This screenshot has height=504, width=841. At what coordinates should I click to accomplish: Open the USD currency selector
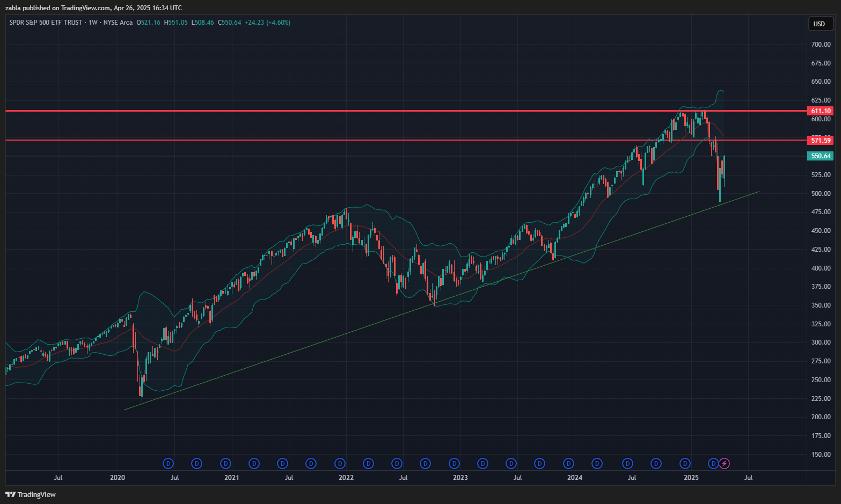[819, 24]
